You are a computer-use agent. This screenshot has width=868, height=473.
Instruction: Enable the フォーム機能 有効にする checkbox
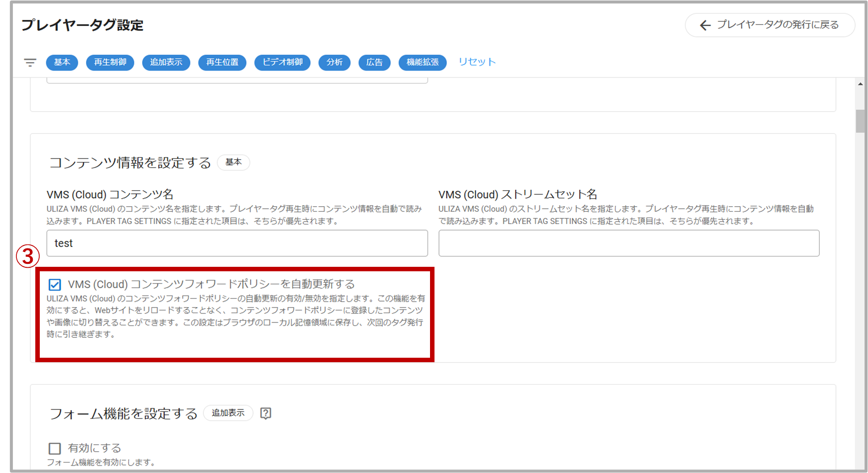pos(55,449)
